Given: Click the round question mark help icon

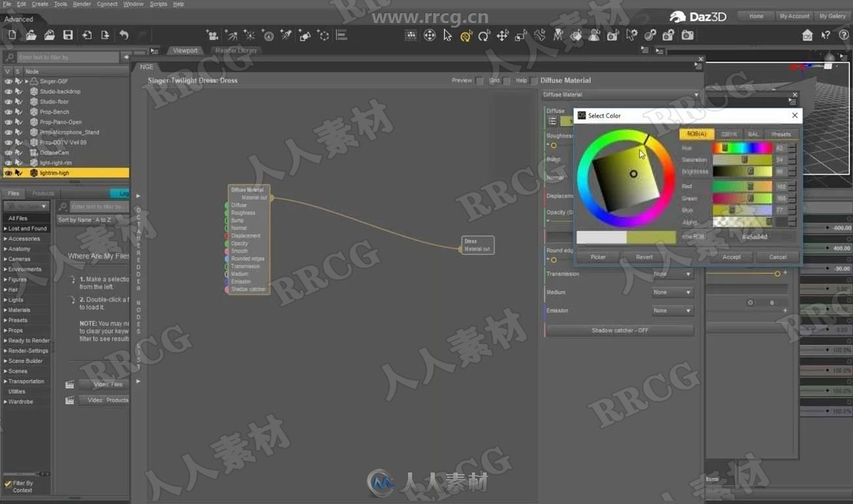Looking at the screenshot, I should click(844, 35).
